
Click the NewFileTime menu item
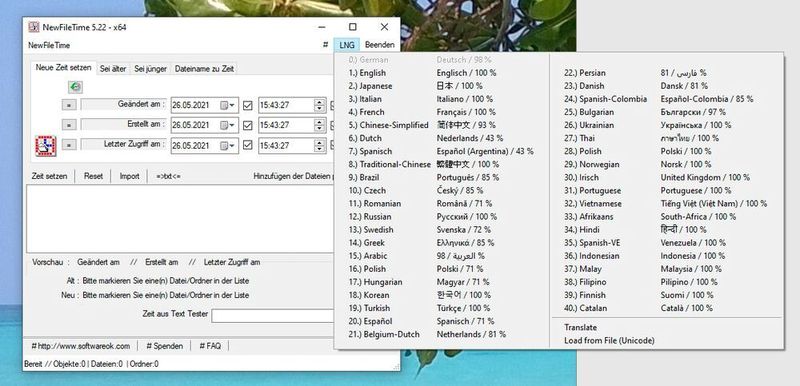[49, 45]
